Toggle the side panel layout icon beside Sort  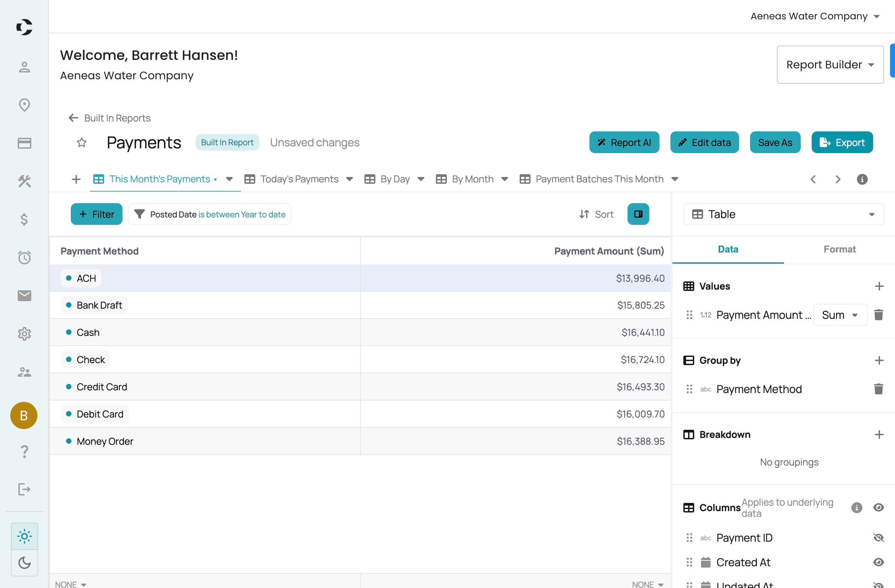[x=638, y=214]
